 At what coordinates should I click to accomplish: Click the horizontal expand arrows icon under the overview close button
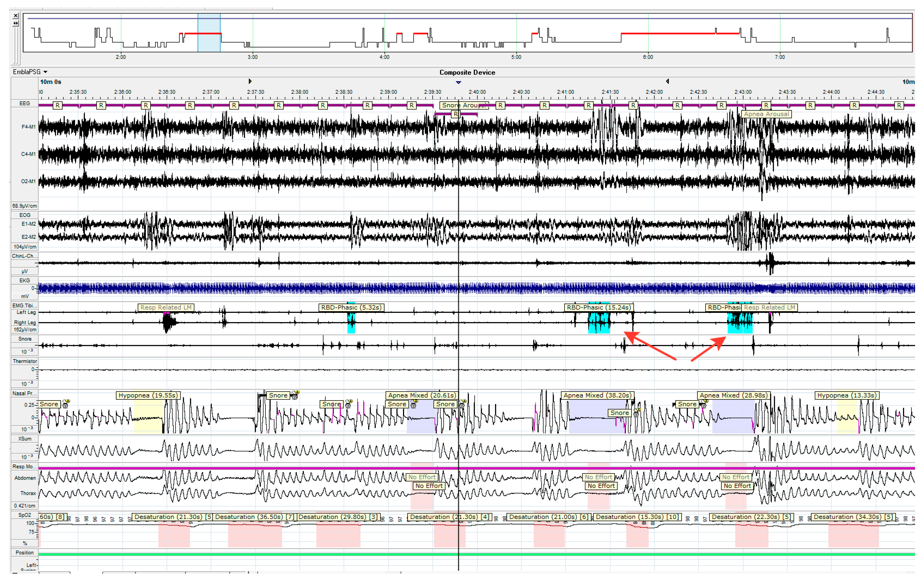[x=15, y=23]
